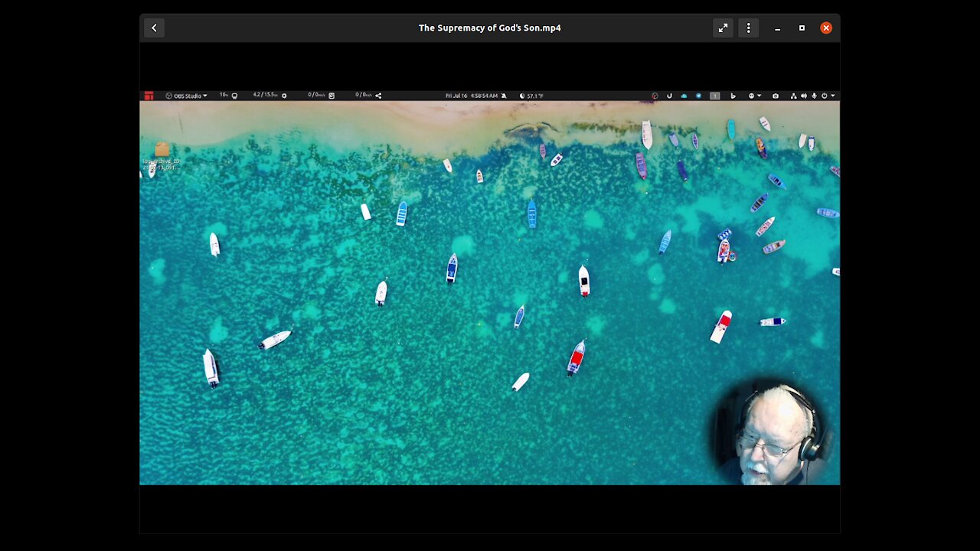
Task: Select the desktop folder icon in the video
Action: 162,150
